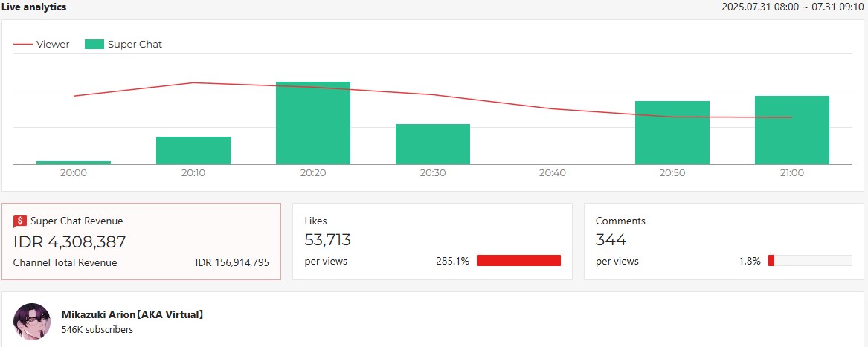The width and height of the screenshot is (868, 347).
Task: Click the 285.1% likes percentage
Action: click(x=452, y=262)
